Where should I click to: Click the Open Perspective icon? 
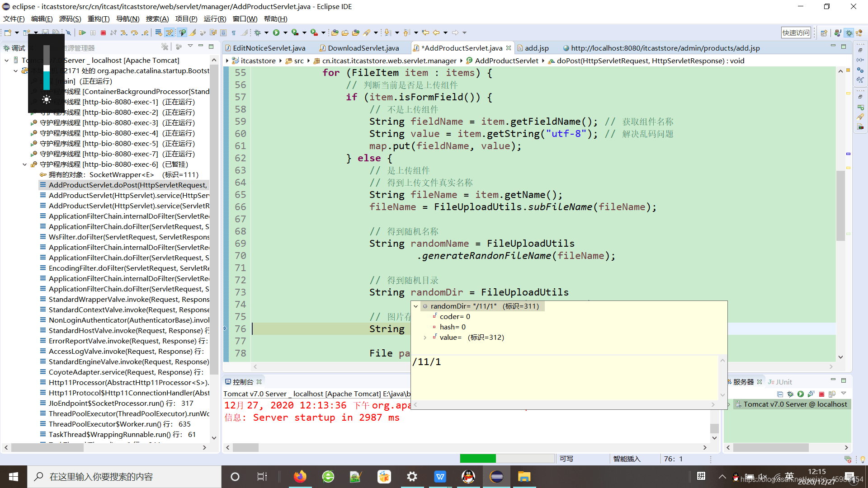click(824, 33)
